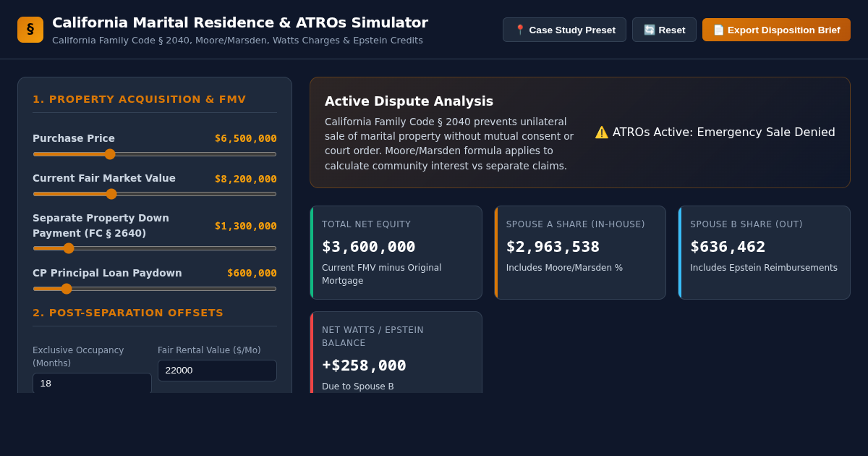Image resolution: width=868 pixels, height=456 pixels.
Task: Click the $6,500,000 purchase price value
Action: [x=246, y=138]
